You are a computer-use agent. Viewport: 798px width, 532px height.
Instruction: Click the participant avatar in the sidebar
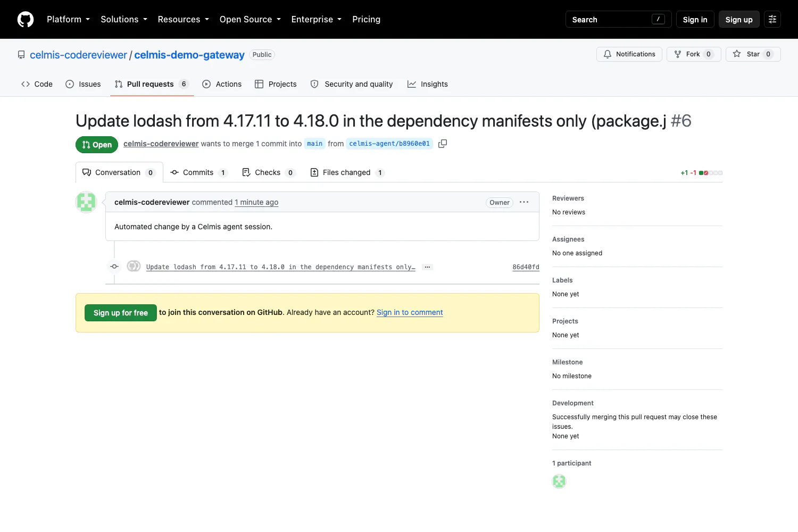coord(559,481)
